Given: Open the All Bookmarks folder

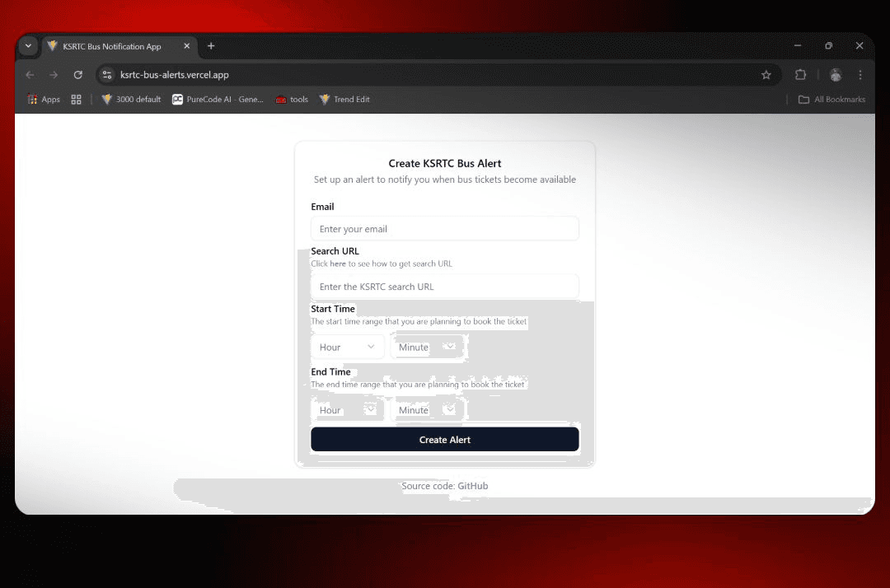Looking at the screenshot, I should 831,100.
